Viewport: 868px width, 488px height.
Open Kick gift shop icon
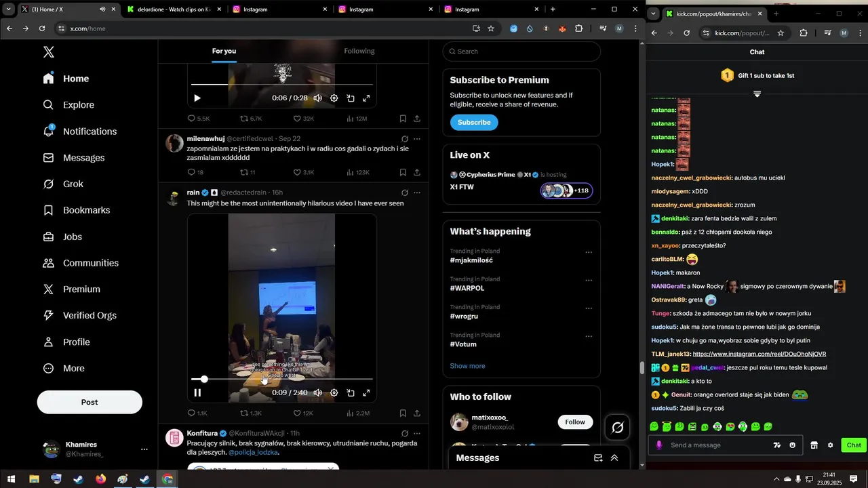[814, 445]
